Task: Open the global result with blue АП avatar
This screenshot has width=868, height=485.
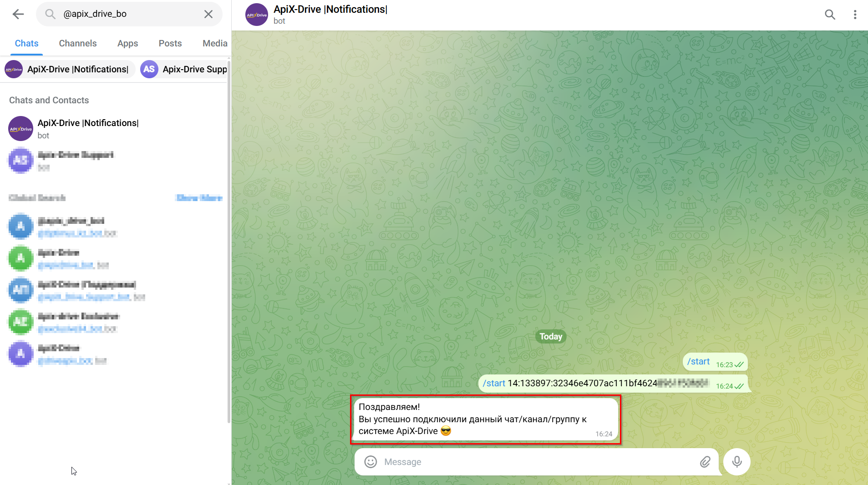Action: [x=114, y=290]
